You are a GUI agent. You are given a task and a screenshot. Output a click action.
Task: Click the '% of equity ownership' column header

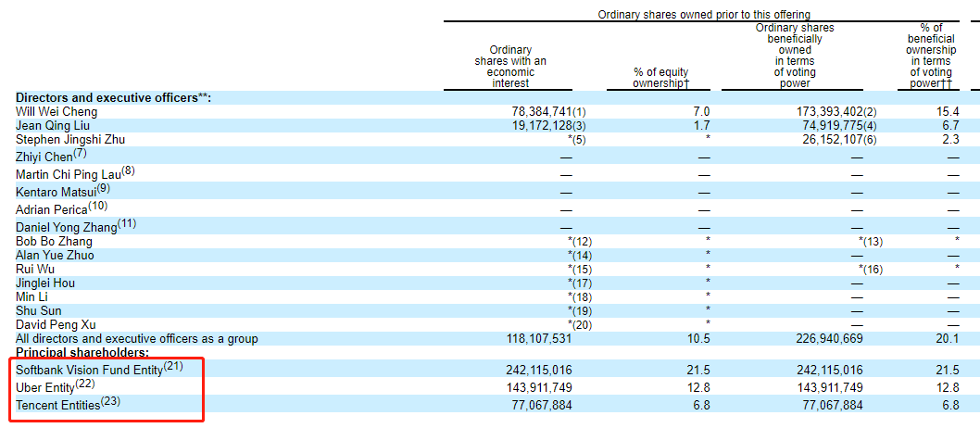point(660,78)
